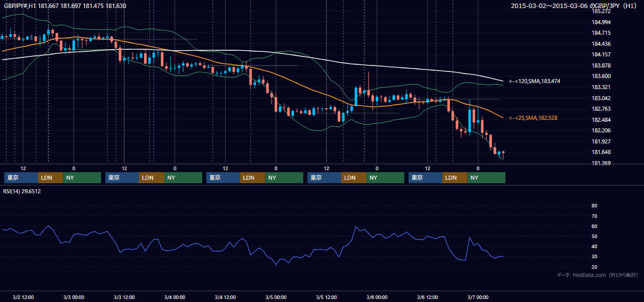The image size is (644, 302).
Task: Select the 2015-03-02～2015-03-06 GBP/JPY (H1) title
Action: pyautogui.click(x=575, y=6)
